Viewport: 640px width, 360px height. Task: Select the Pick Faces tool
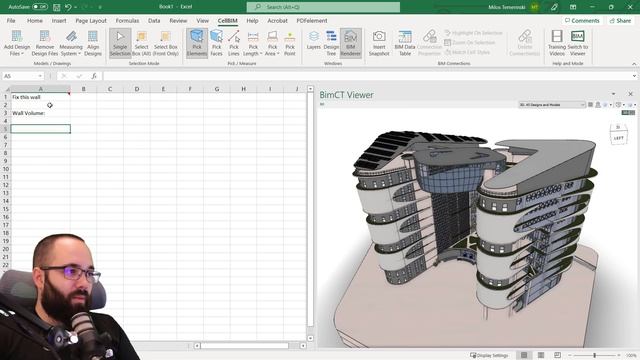pos(216,43)
